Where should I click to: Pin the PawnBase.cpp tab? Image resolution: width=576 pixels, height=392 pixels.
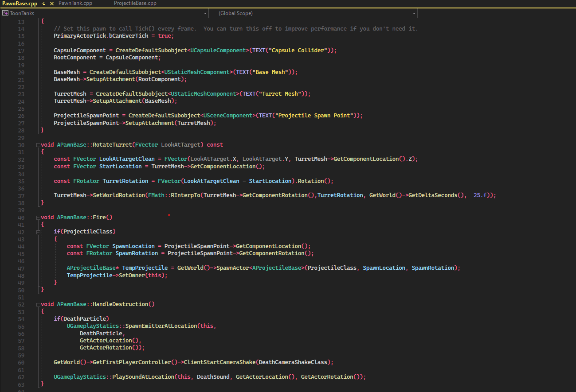(44, 4)
